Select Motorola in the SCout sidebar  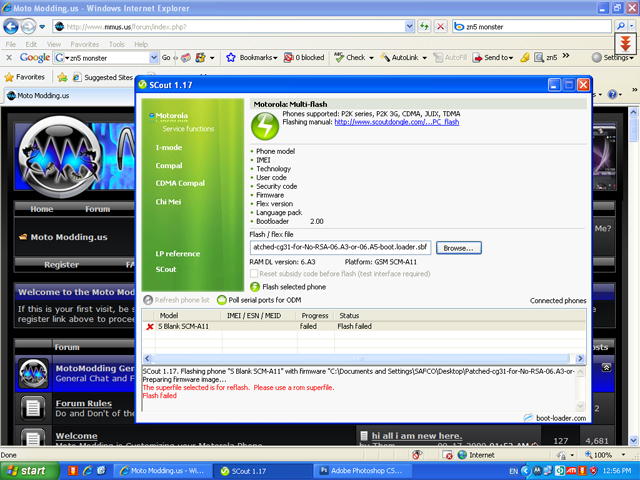point(171,116)
